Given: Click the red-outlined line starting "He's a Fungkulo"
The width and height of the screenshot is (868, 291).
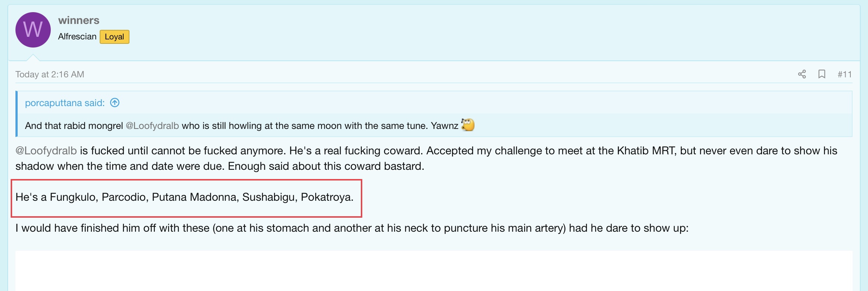Looking at the screenshot, I should pos(184,197).
